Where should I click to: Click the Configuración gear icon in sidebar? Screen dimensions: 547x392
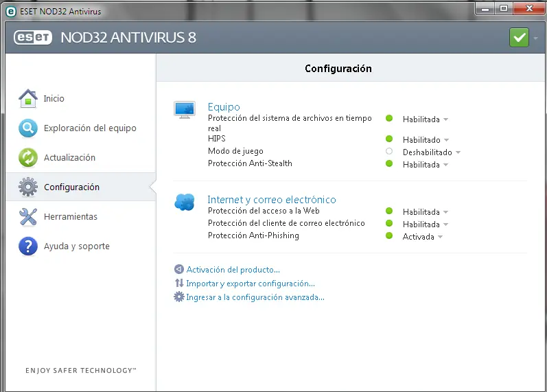pyautogui.click(x=28, y=187)
